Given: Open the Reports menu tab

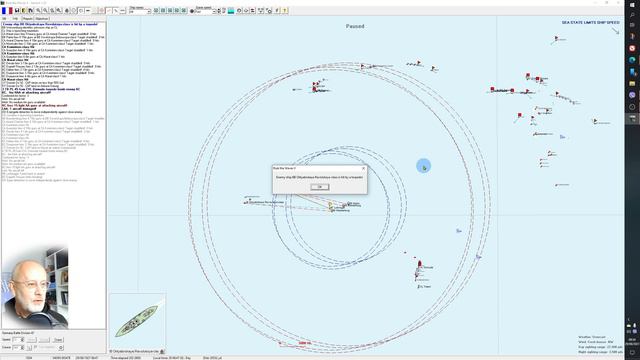Looking at the screenshot, I should point(27,19).
